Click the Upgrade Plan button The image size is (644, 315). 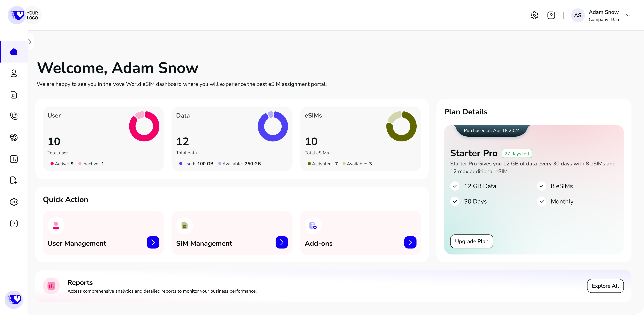[472, 241]
